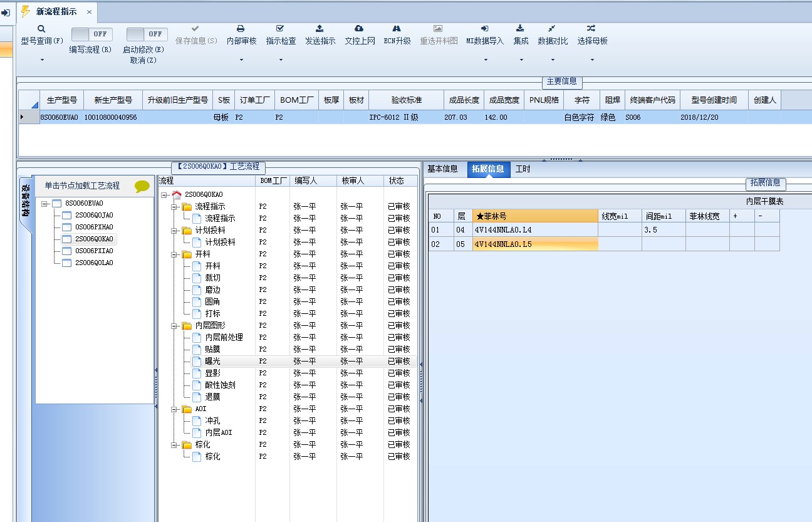The image size is (812, 522).
Task: Switch to the 基本信息 tab
Action: pyautogui.click(x=442, y=169)
